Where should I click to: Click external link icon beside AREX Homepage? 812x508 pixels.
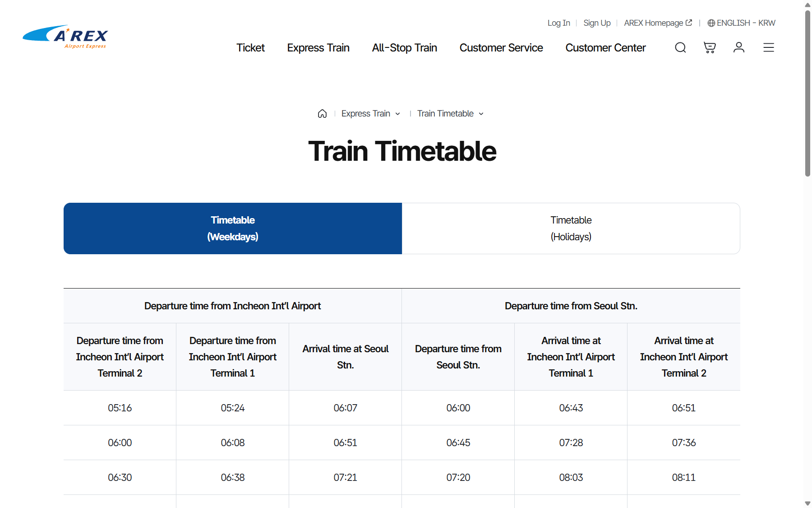[689, 23]
